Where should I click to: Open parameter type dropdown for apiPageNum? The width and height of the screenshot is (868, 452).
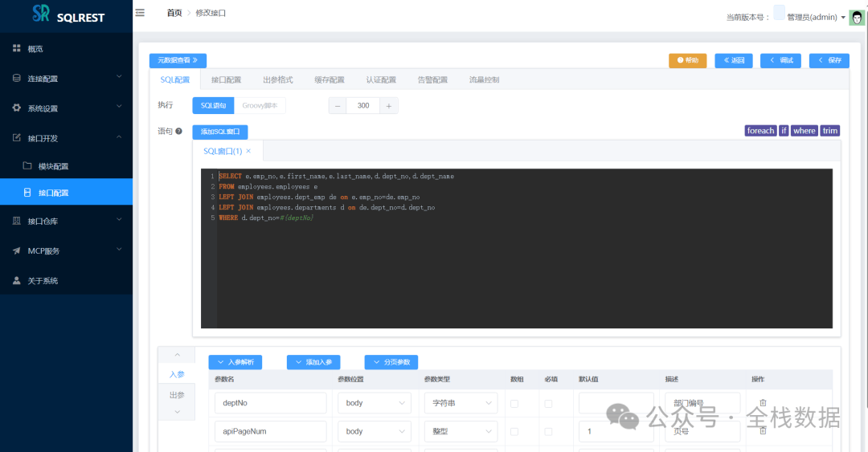[x=460, y=431]
